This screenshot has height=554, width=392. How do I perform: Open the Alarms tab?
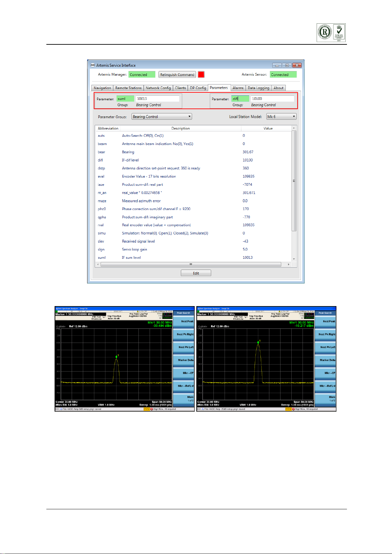[x=238, y=88]
